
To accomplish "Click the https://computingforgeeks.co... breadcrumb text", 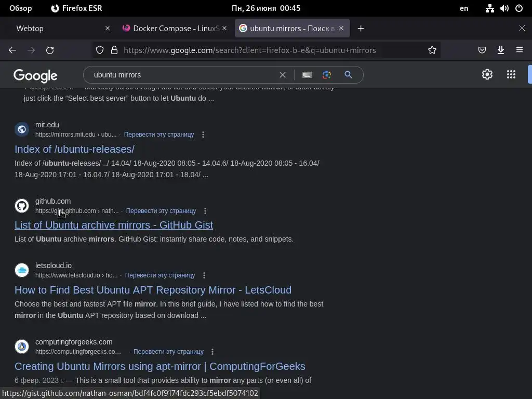I will tap(78, 352).
